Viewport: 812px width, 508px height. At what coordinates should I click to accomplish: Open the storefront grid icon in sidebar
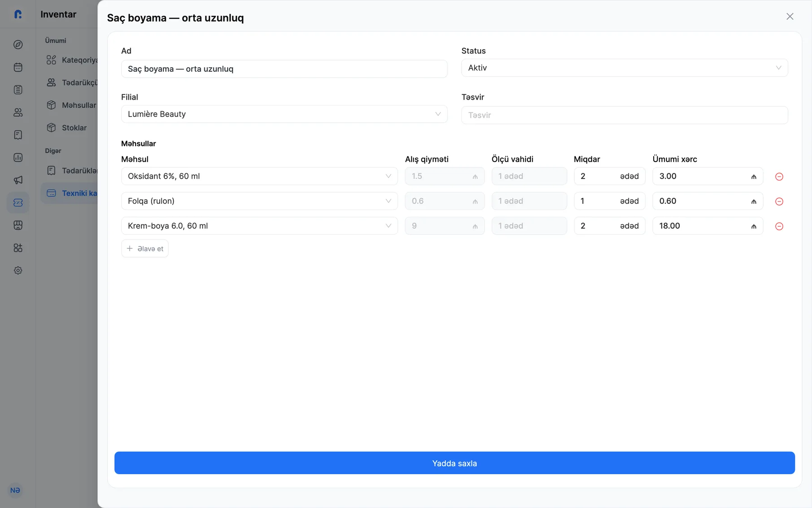click(18, 225)
